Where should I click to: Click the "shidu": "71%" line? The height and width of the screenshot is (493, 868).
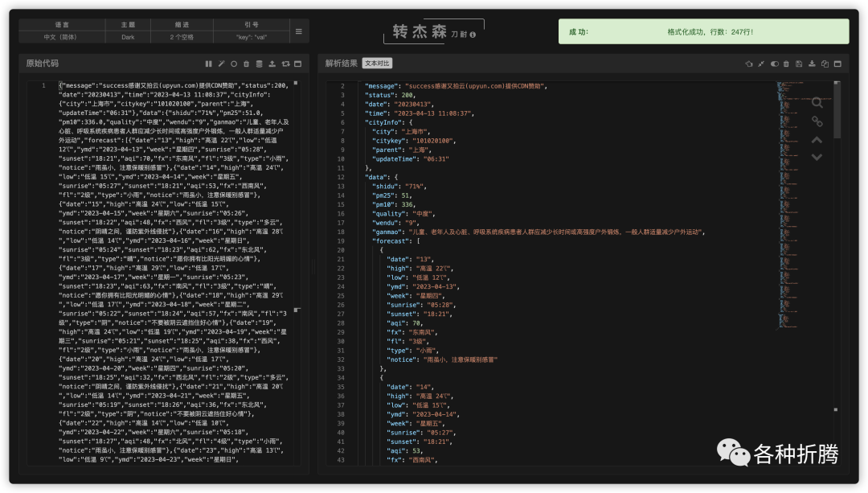click(x=399, y=186)
